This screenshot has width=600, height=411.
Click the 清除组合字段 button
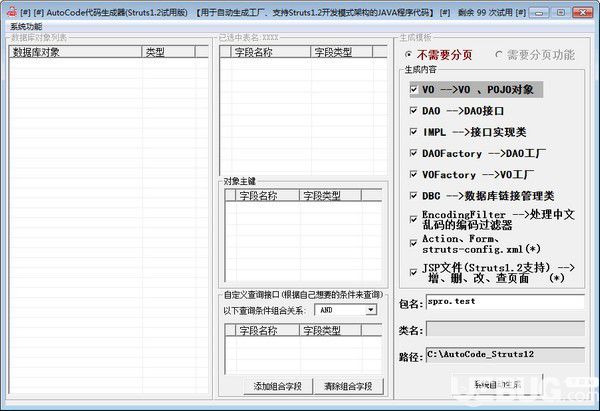point(348,386)
